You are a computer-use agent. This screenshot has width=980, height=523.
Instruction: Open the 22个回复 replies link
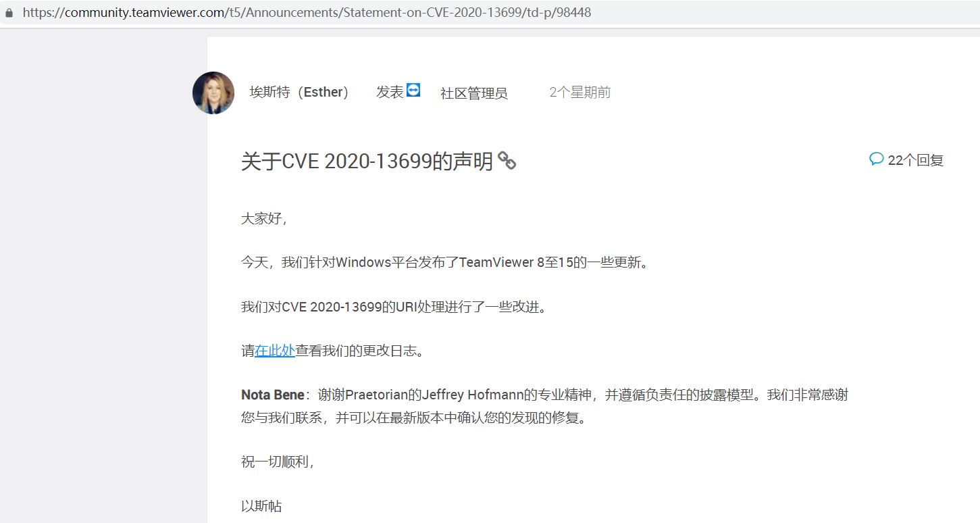point(915,160)
